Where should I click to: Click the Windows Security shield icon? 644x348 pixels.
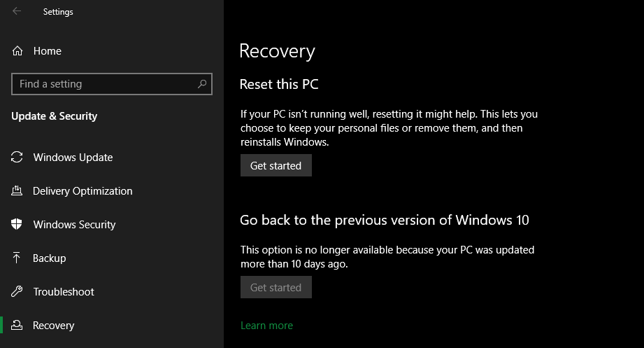coord(17,225)
